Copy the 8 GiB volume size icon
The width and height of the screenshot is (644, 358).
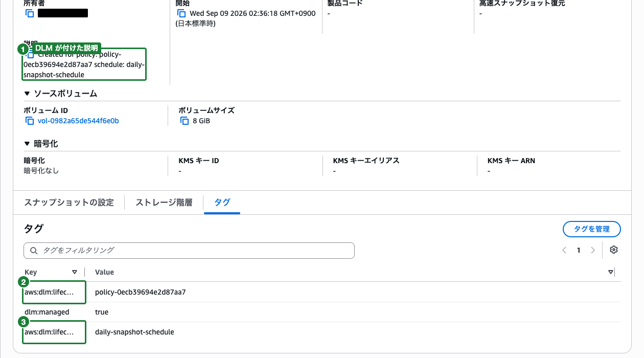click(185, 121)
